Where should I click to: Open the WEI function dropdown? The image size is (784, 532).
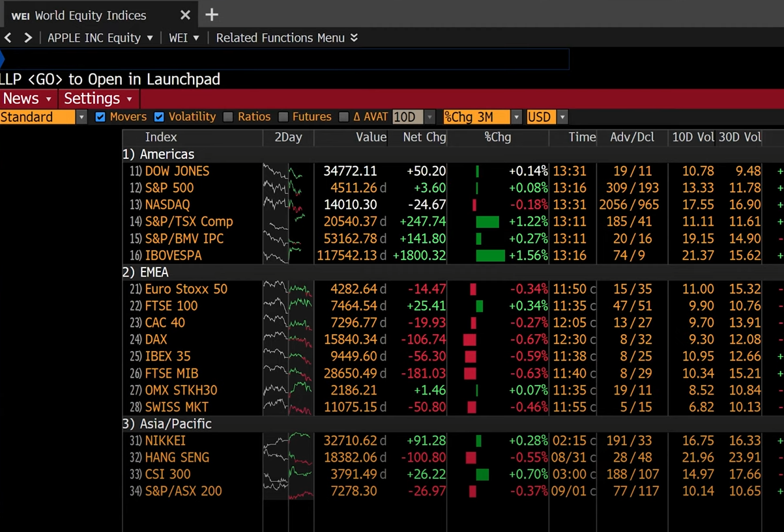[184, 38]
